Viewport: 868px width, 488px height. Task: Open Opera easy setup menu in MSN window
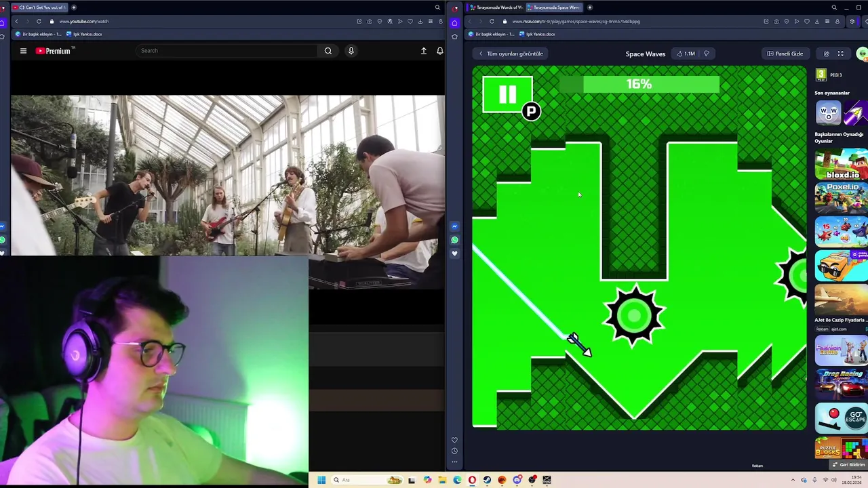tap(827, 21)
